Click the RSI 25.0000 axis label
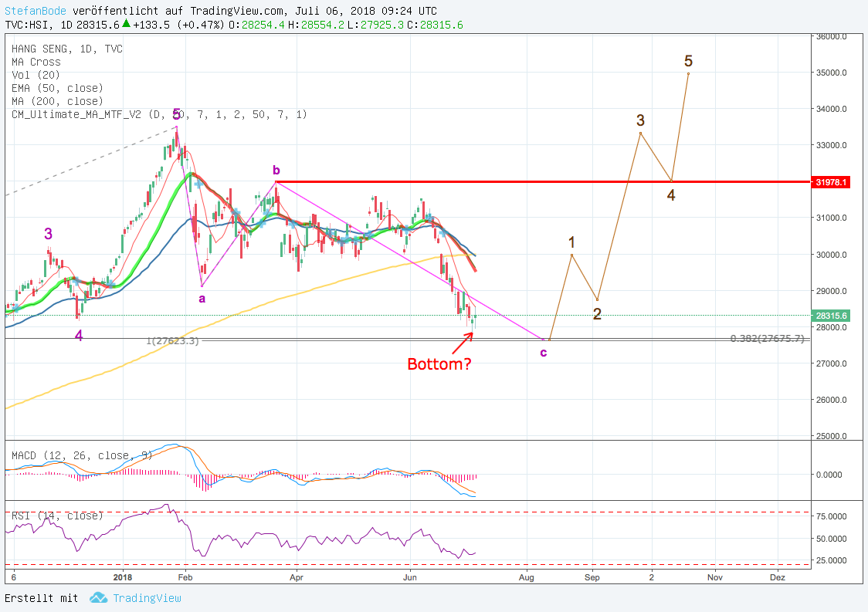868x612 pixels. (832, 560)
